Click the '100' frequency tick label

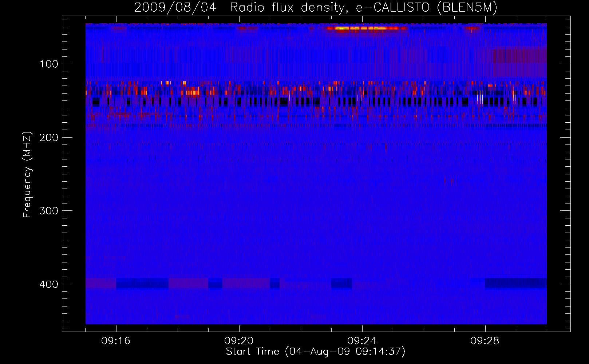coord(49,64)
